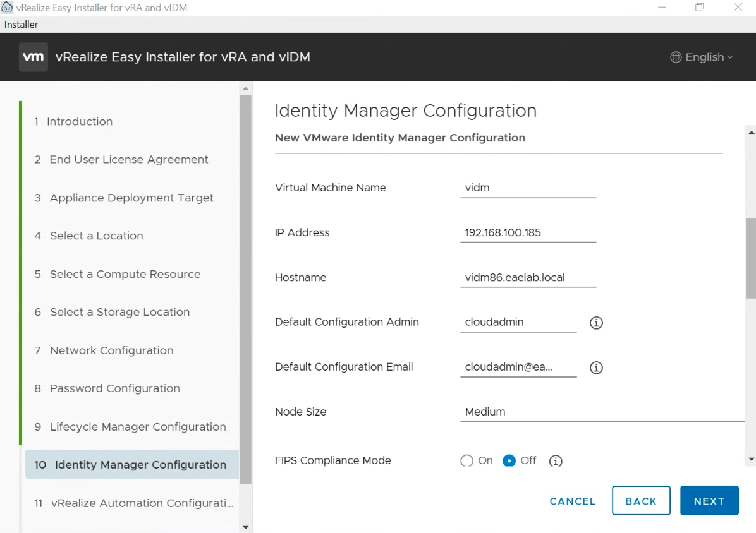Click the sidebar up-scroll arrow
The height and width of the screenshot is (533, 756).
[x=245, y=88]
